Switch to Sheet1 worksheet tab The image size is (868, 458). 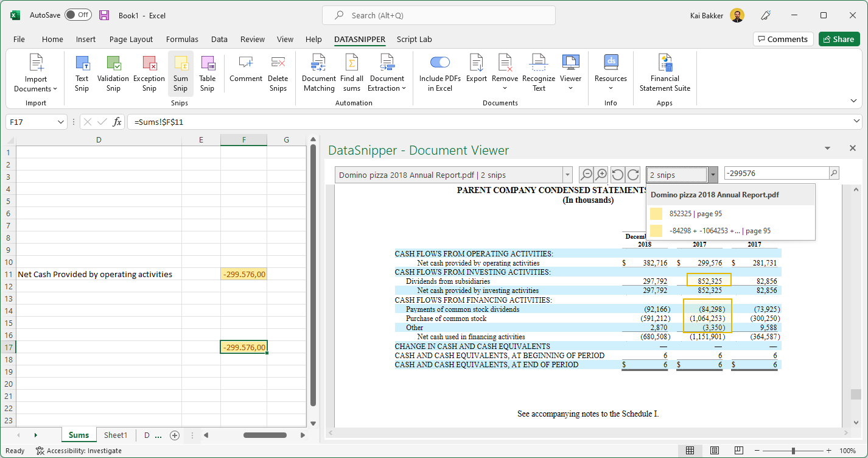(116, 435)
